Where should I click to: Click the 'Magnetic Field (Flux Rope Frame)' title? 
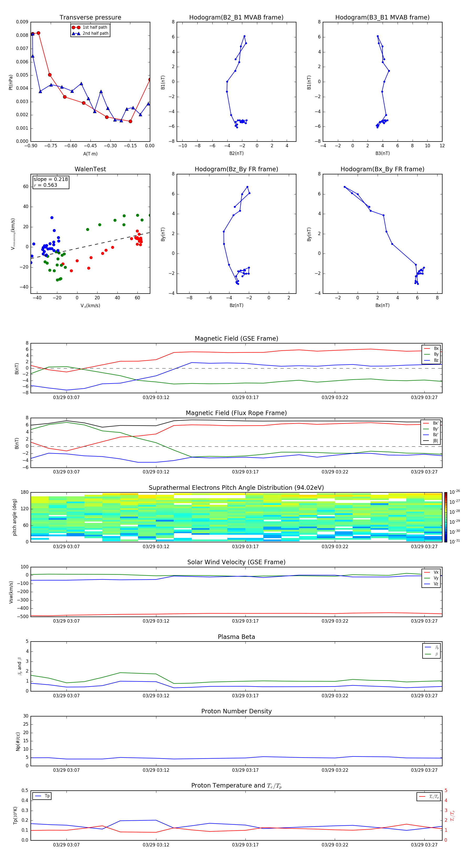236,413
